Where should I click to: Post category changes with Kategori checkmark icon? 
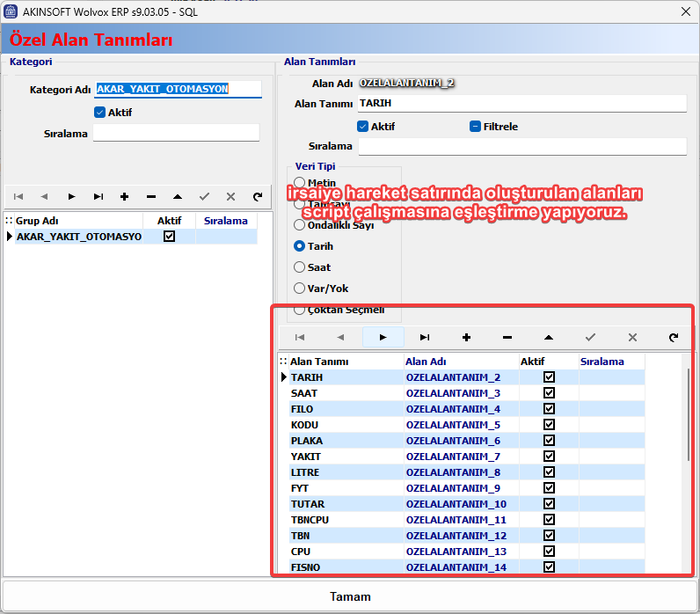[205, 196]
